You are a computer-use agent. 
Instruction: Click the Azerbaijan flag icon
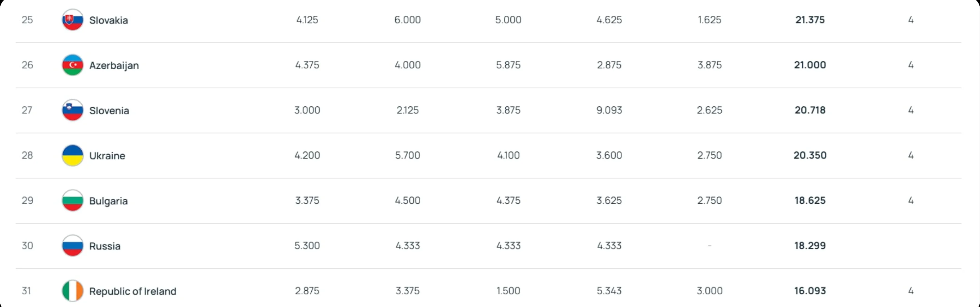tap(72, 65)
